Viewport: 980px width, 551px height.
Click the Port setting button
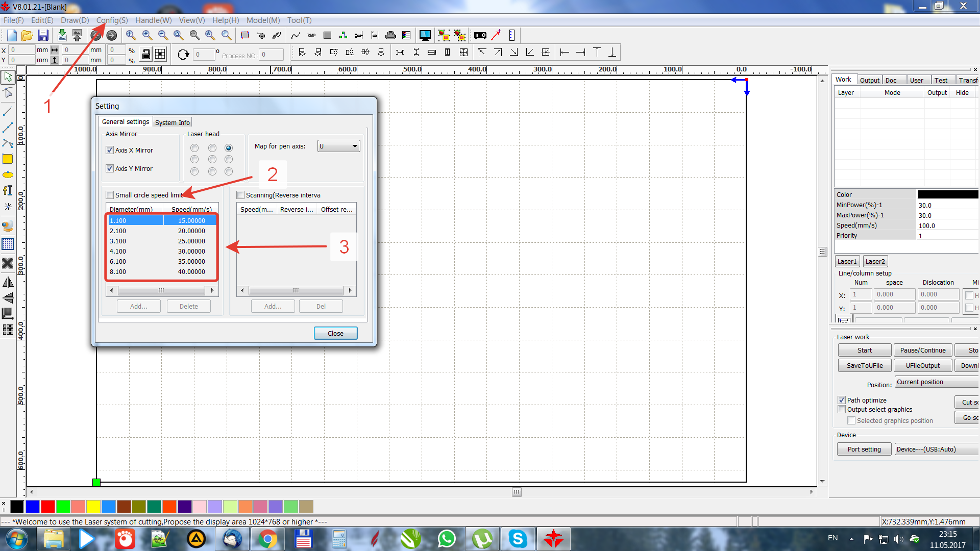pos(864,449)
